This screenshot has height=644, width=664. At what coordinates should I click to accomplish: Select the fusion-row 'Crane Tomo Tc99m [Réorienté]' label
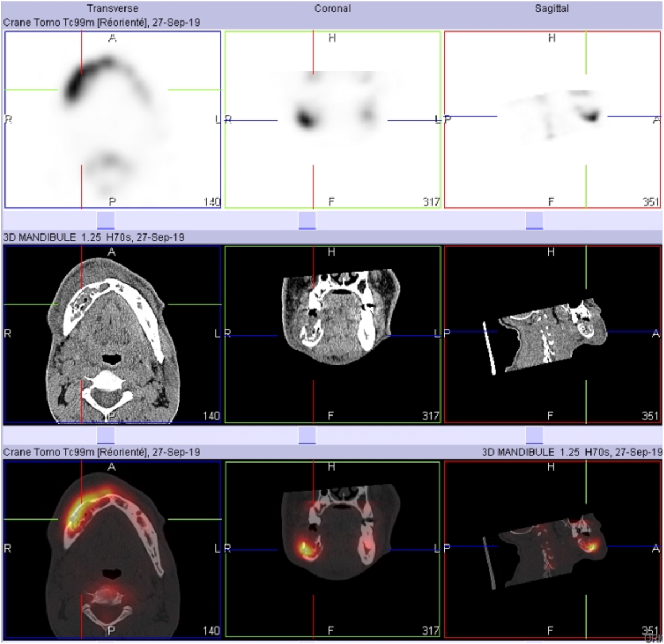click(x=102, y=452)
